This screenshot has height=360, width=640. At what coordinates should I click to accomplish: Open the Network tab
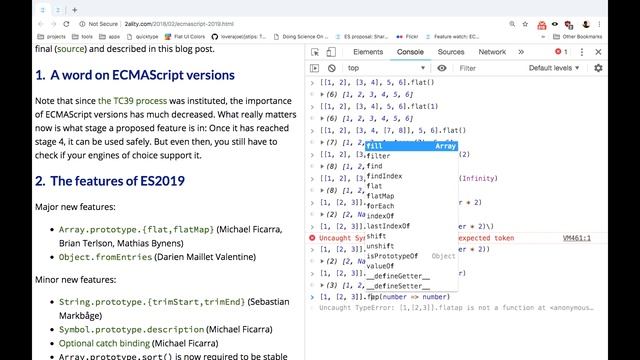point(492,52)
